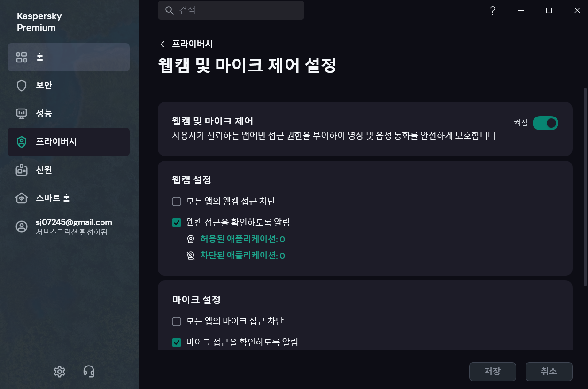Screen dimensions: 588x389
Task: Uncheck '웹캠 접근을 확인하도록 알림' checkbox
Action: (x=177, y=223)
